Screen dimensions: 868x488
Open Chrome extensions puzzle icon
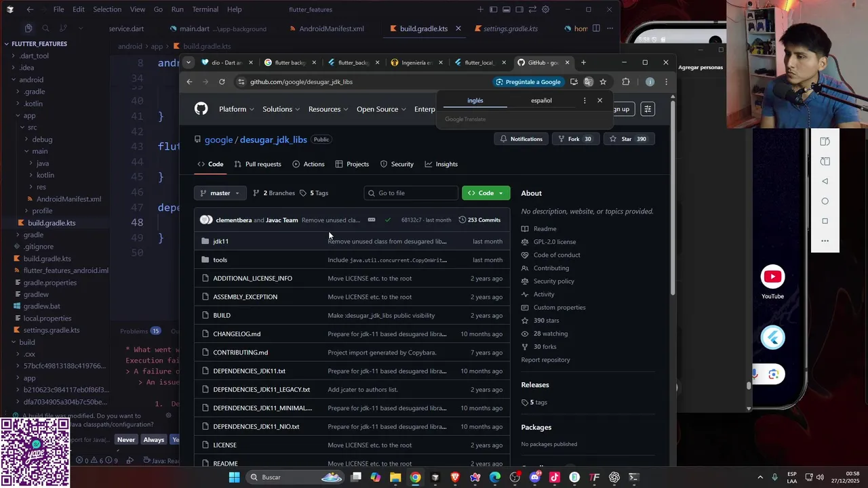tap(625, 82)
